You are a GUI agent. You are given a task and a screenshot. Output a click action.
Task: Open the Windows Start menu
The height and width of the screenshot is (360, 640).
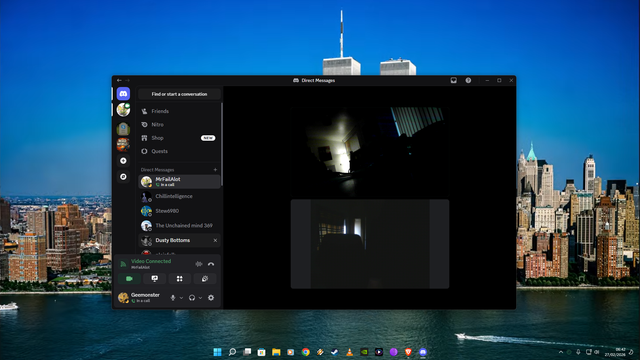tap(218, 352)
